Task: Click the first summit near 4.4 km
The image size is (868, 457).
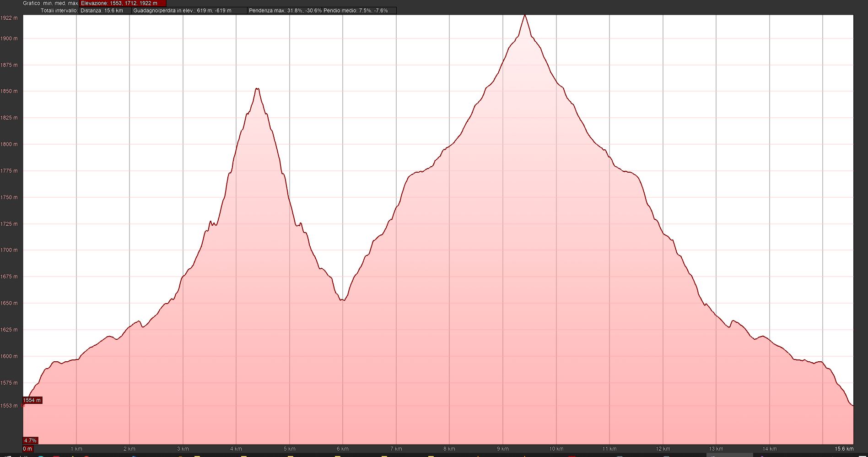Action: 257,89
